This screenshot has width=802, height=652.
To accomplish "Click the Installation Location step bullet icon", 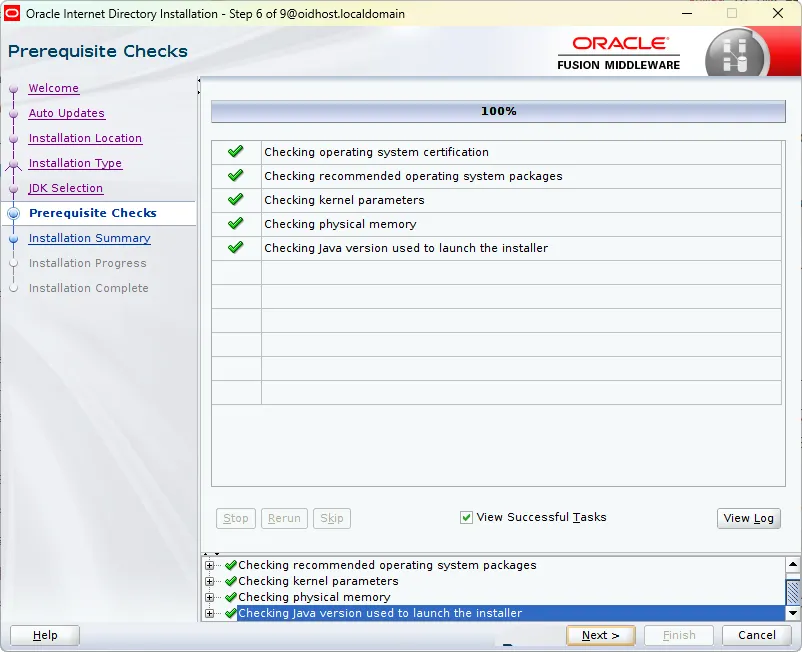I will tap(14, 139).
